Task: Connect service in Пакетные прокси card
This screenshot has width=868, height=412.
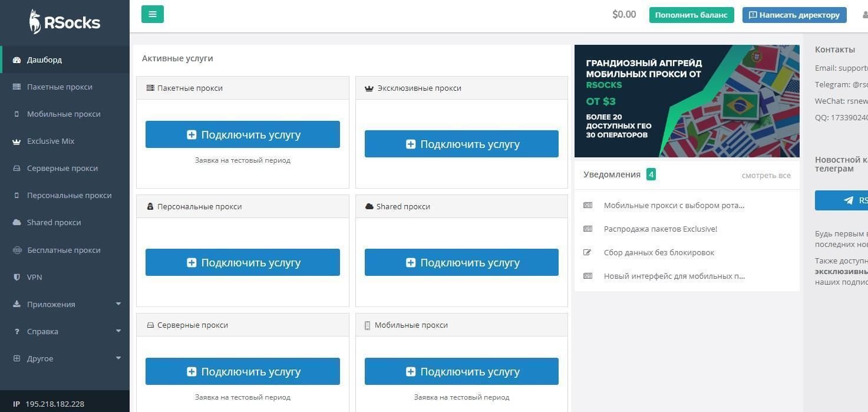Action: pos(243,134)
